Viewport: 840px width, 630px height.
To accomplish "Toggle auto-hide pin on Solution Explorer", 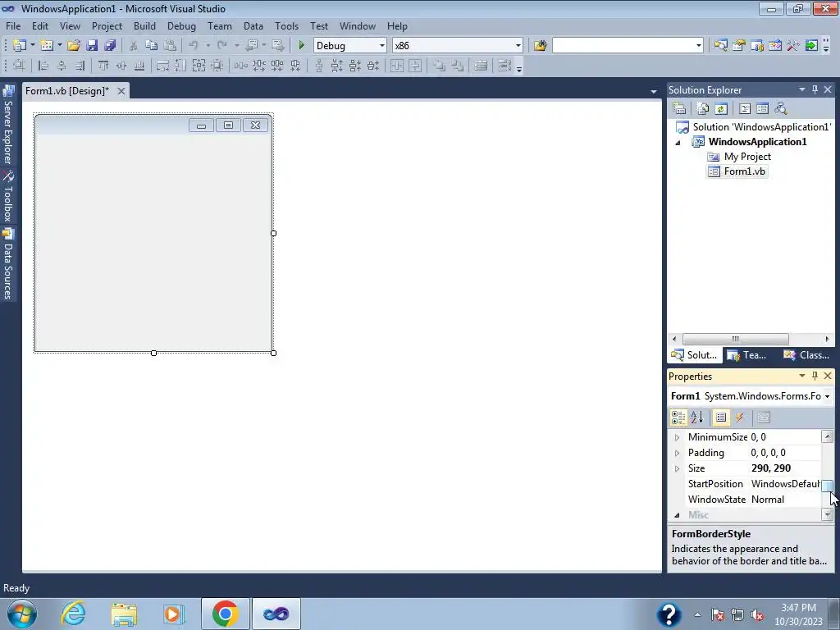I will tap(815, 89).
